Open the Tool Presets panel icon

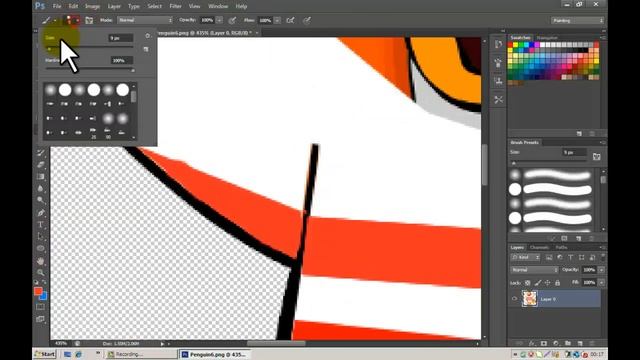[x=498, y=100]
